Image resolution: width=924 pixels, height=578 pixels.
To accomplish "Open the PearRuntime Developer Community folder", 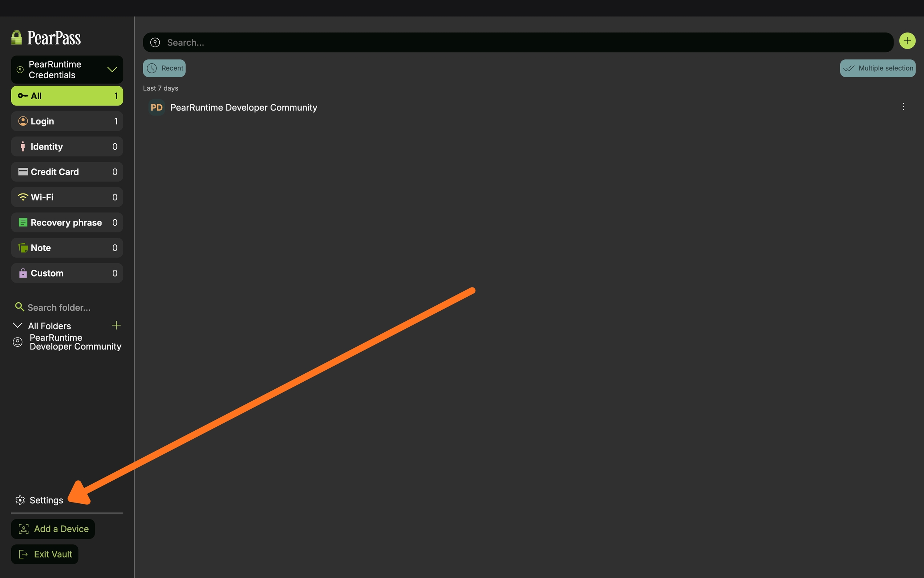I will click(75, 342).
